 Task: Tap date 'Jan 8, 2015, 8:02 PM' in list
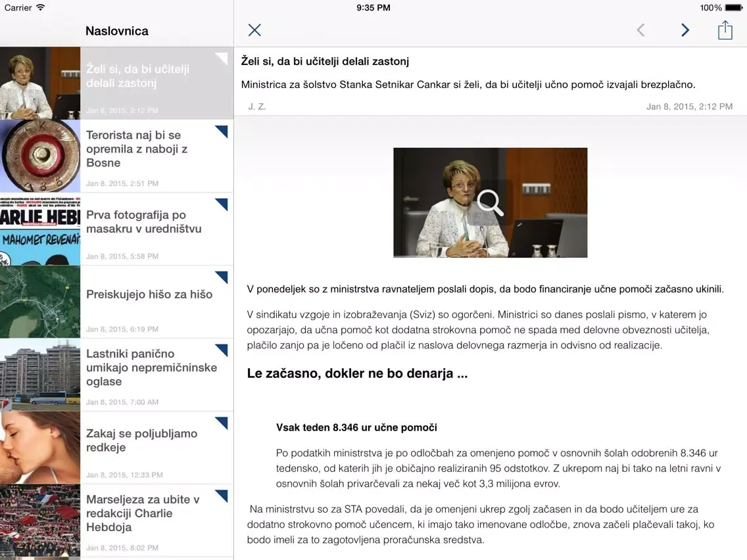pos(122,548)
